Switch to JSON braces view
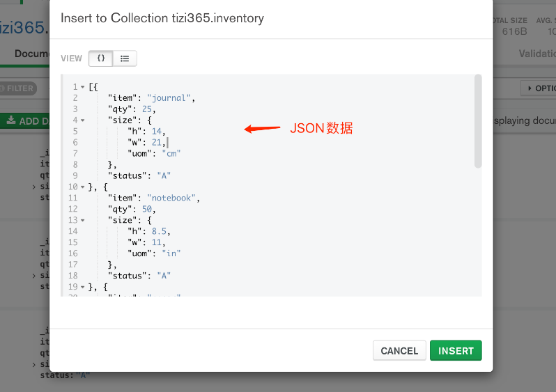This screenshot has width=556, height=392. 101,58
